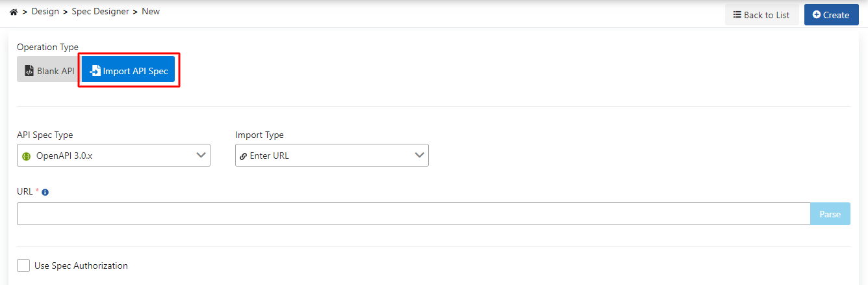Click the home icon in breadcrumb
The width and height of the screenshot is (868, 285).
[14, 12]
